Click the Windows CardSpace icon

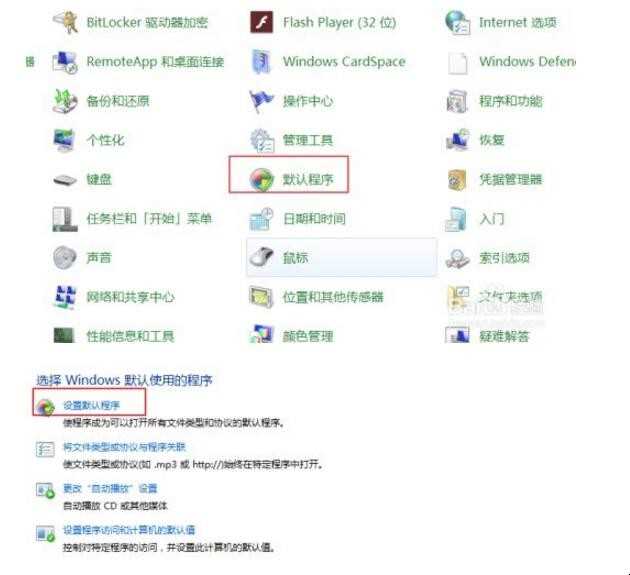(262, 61)
